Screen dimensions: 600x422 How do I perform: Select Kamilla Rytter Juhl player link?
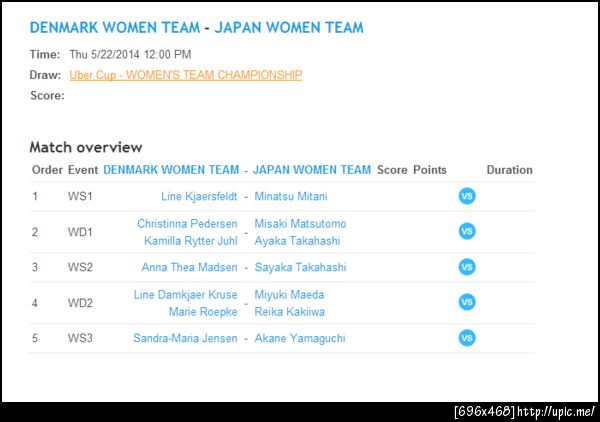[190, 241]
